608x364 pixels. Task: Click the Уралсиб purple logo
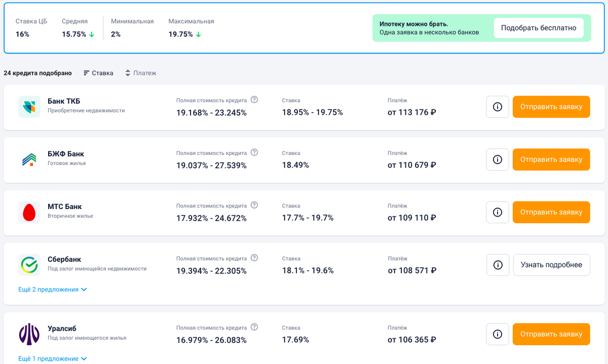[x=29, y=334]
